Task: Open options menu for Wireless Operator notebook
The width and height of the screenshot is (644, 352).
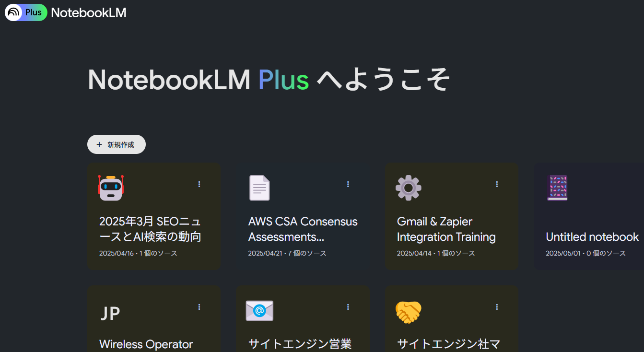Action: (x=199, y=307)
